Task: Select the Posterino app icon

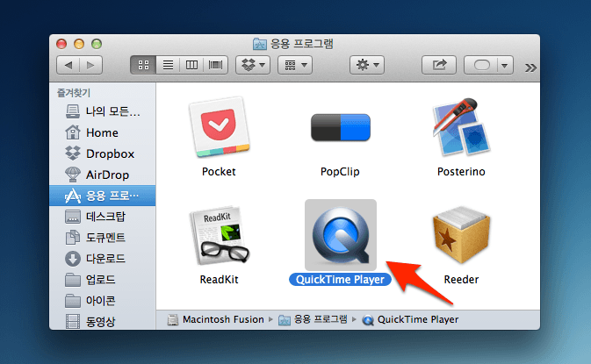Action: tap(461, 127)
